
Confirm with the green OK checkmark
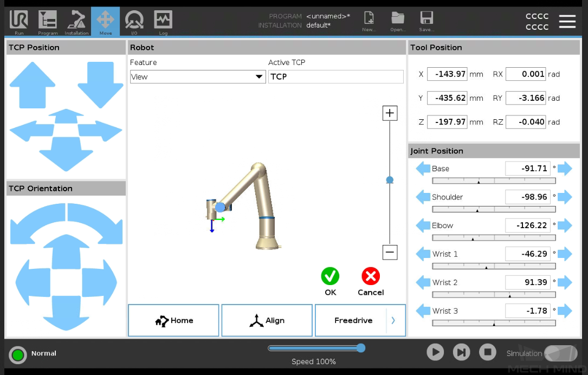(330, 276)
